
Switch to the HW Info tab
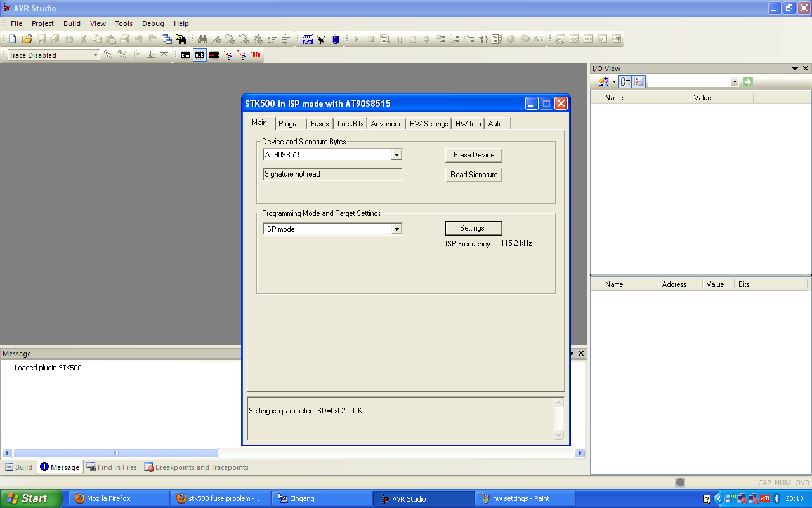coord(468,124)
